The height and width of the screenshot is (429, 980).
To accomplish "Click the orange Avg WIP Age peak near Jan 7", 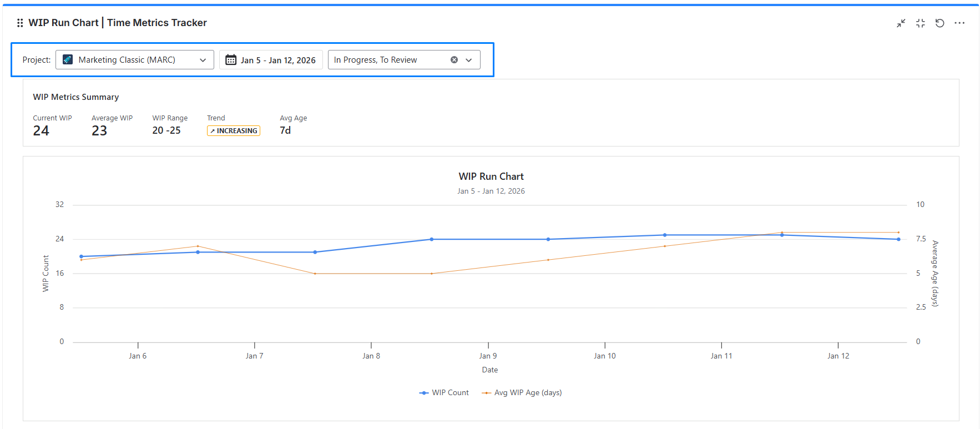I will pyautogui.click(x=198, y=246).
